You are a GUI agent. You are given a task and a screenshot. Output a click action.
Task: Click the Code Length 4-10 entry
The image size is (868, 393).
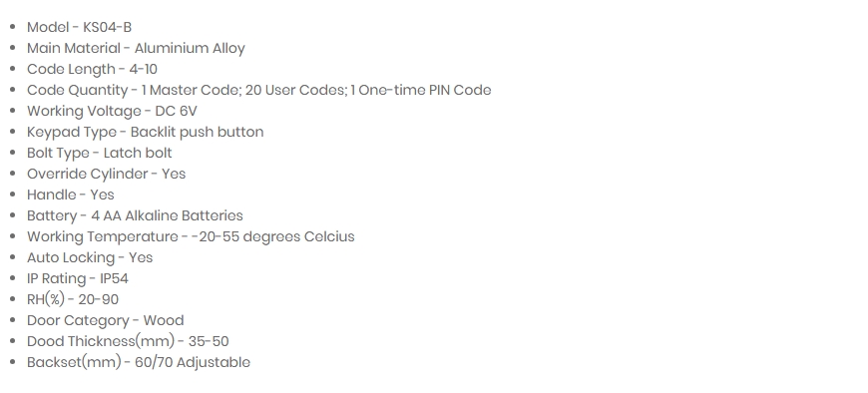click(92, 69)
